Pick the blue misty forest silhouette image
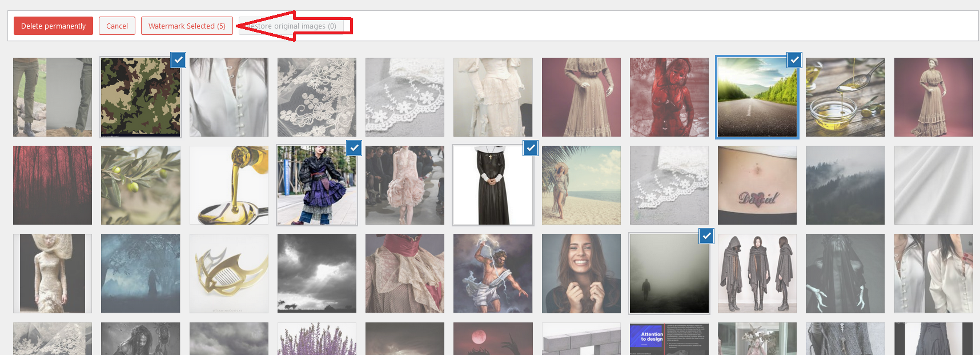Screen dimensions: 980x355 (x=140, y=273)
